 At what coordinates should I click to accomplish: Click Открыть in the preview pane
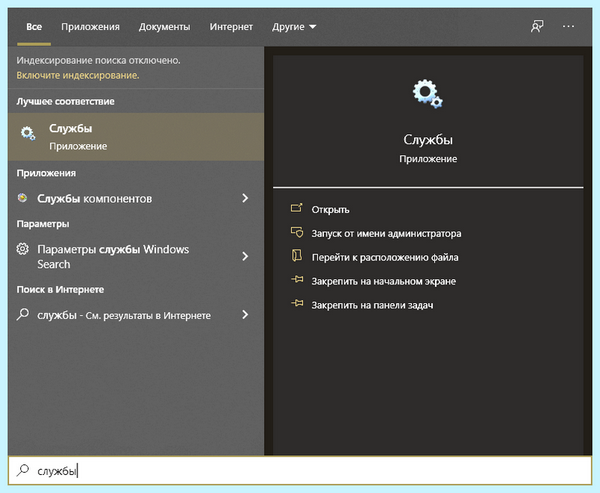(x=330, y=210)
